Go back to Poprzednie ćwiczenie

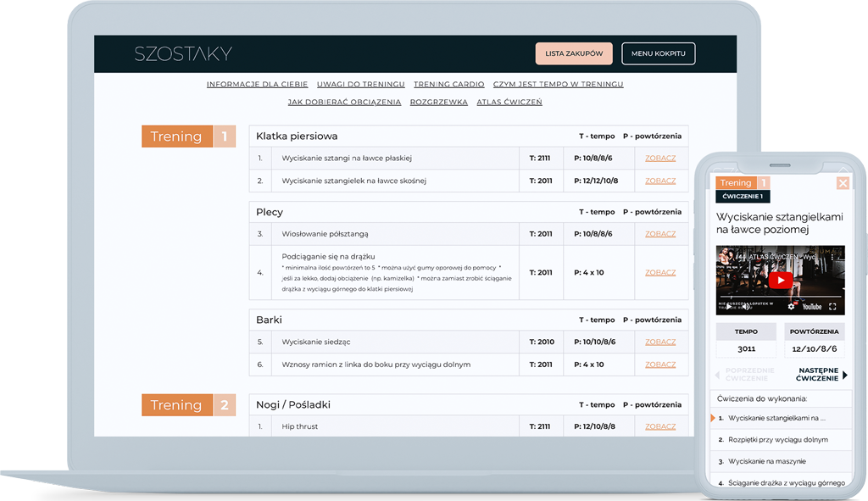pyautogui.click(x=746, y=375)
